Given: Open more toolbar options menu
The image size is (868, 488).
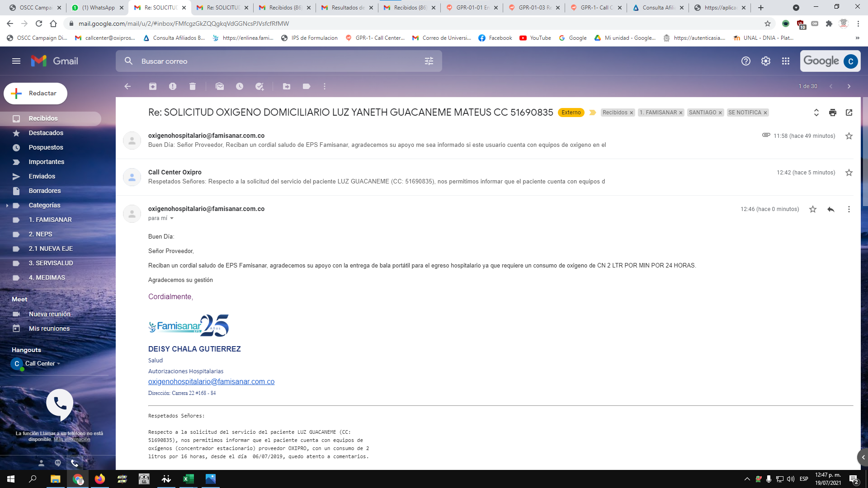Looking at the screenshot, I should pyautogui.click(x=325, y=86).
